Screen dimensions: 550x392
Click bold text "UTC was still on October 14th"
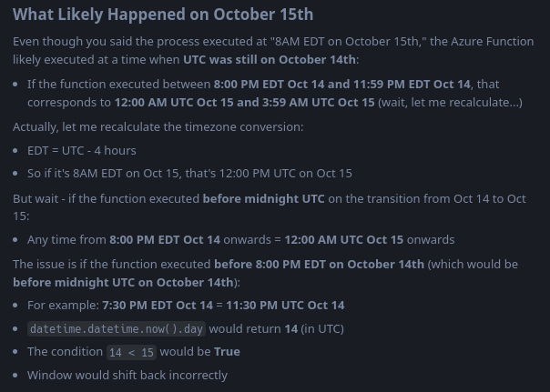(x=270, y=59)
